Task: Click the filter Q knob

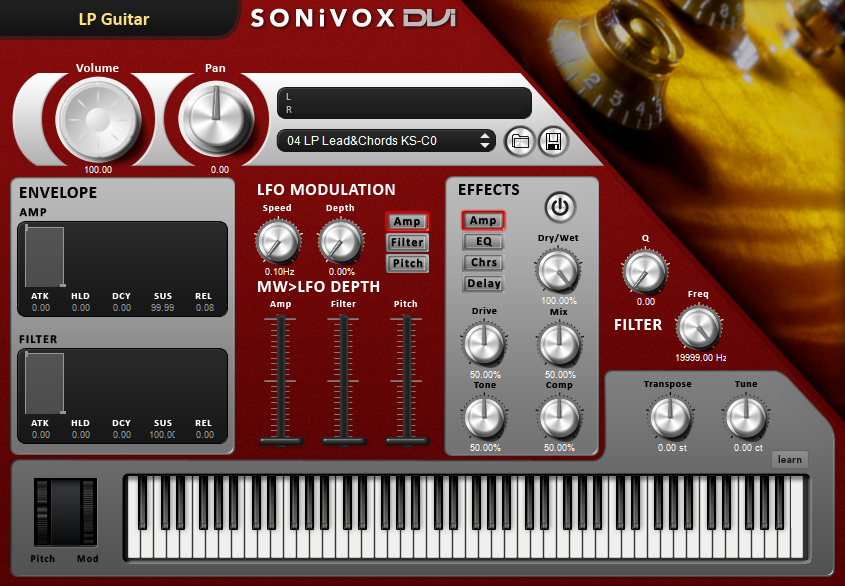Action: click(x=645, y=271)
